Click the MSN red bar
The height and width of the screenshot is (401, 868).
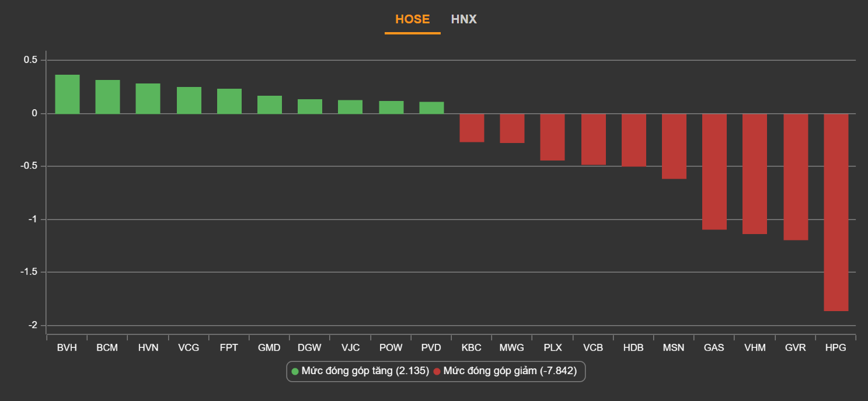674,146
